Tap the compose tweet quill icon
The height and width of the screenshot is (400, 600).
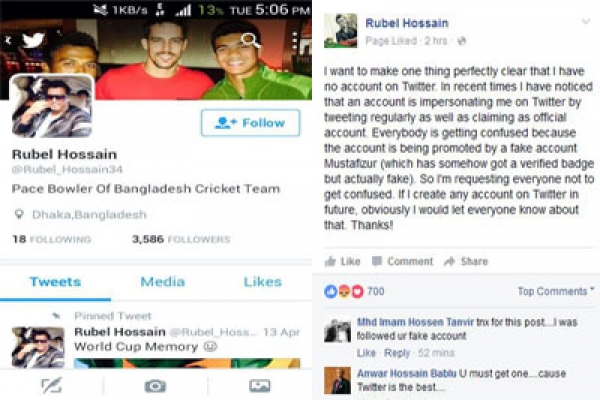tap(51, 385)
